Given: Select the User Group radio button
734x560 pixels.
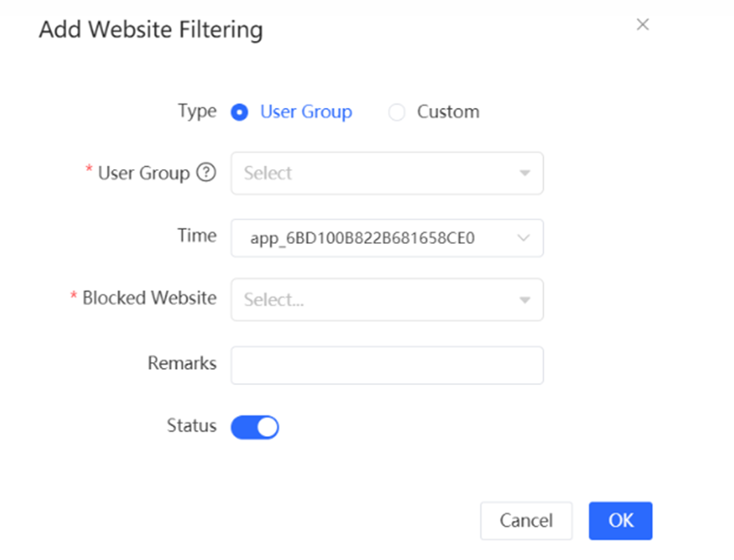Looking at the screenshot, I should (240, 112).
